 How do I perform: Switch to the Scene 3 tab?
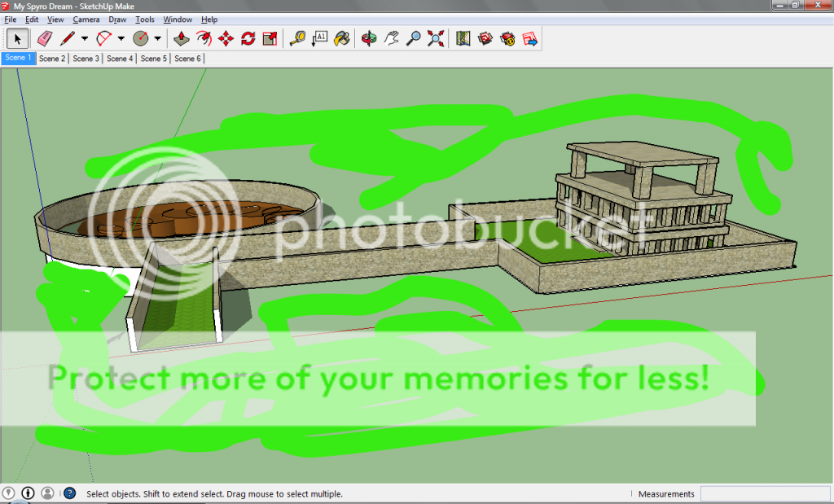click(86, 59)
